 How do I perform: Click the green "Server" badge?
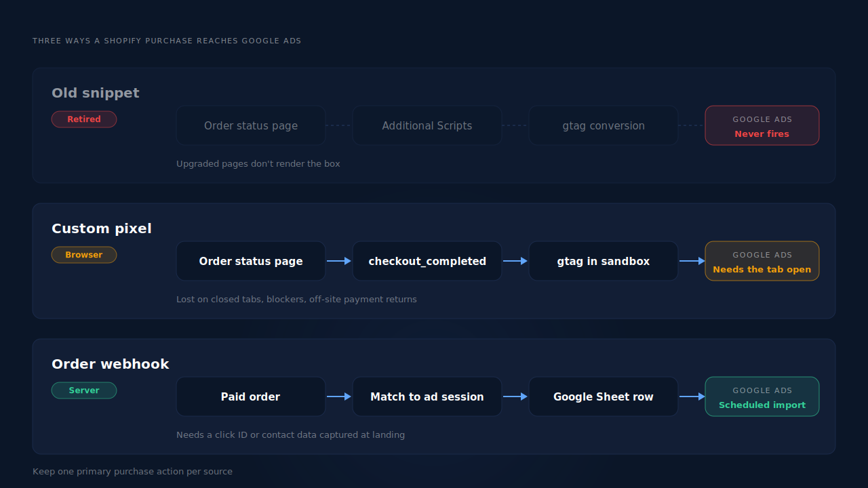point(84,390)
